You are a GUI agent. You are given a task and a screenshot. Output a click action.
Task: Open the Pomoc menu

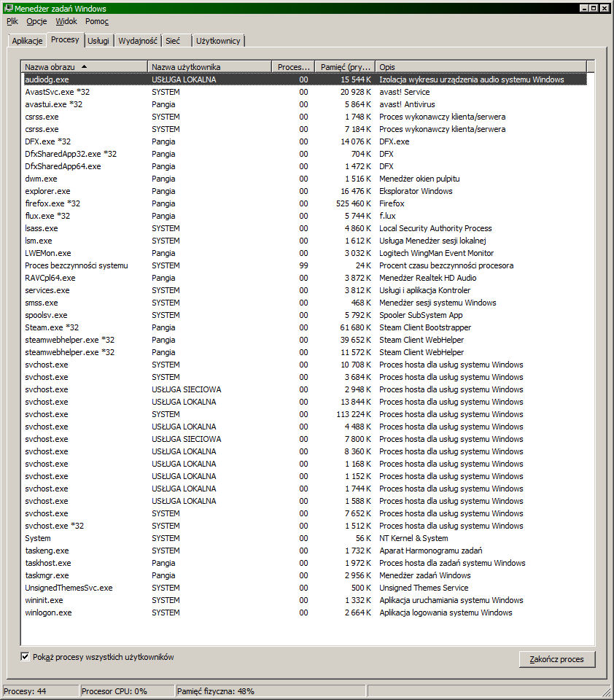tap(97, 21)
